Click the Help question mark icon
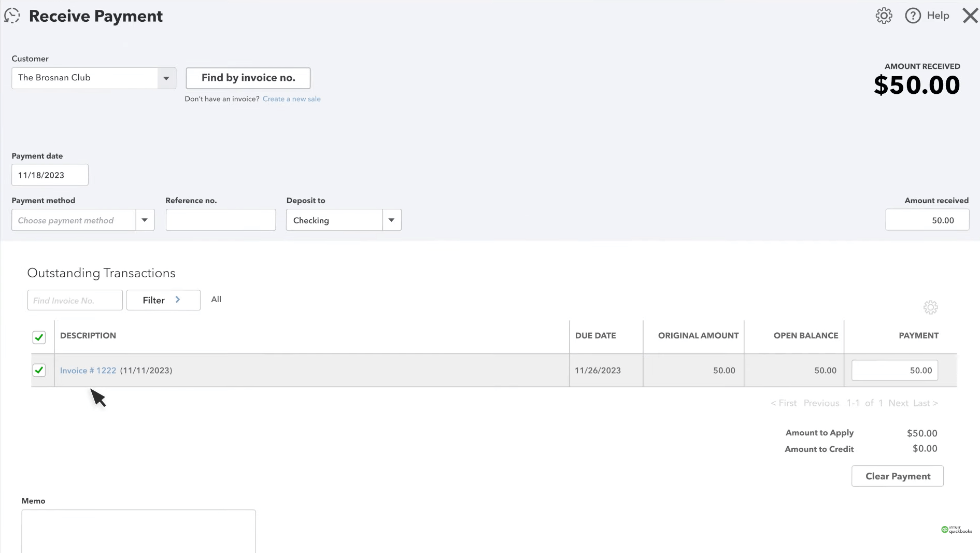980x553 pixels. [x=913, y=16]
